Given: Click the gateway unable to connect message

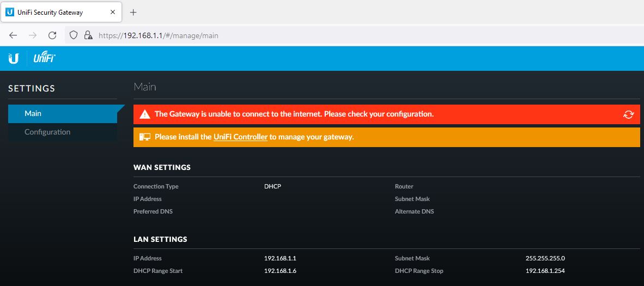Looking at the screenshot, I should [x=294, y=114].
